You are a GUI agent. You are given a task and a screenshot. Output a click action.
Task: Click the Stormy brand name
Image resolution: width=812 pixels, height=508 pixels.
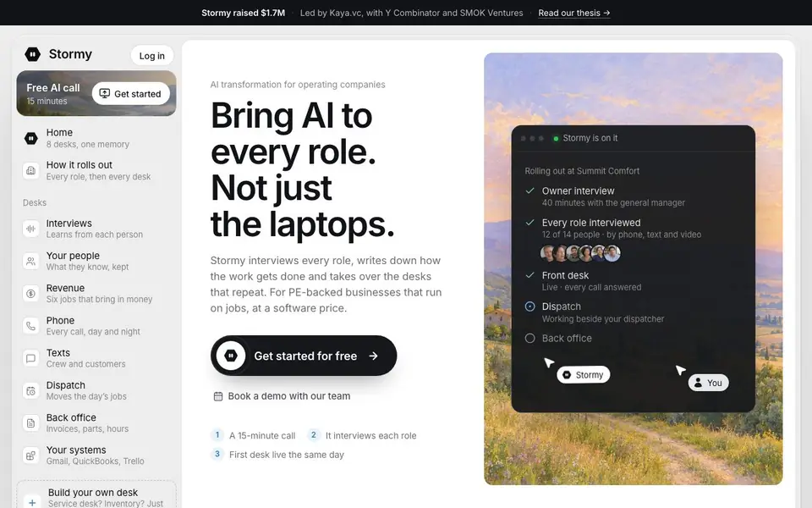coord(70,54)
